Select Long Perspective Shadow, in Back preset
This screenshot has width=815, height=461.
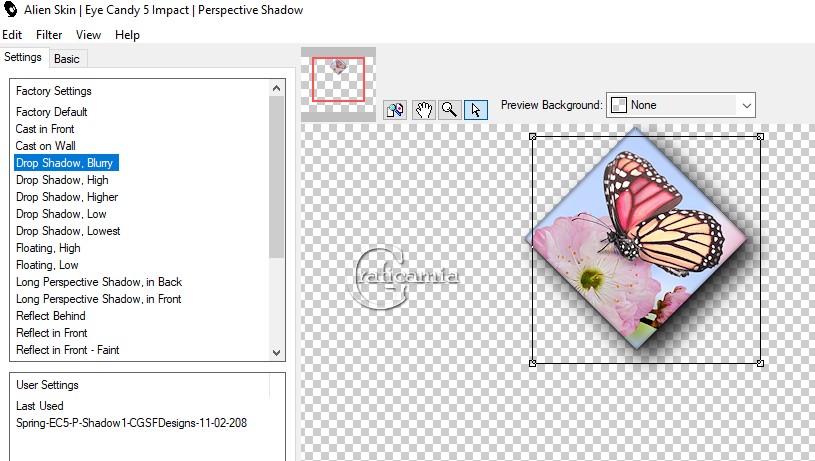pyautogui.click(x=99, y=282)
